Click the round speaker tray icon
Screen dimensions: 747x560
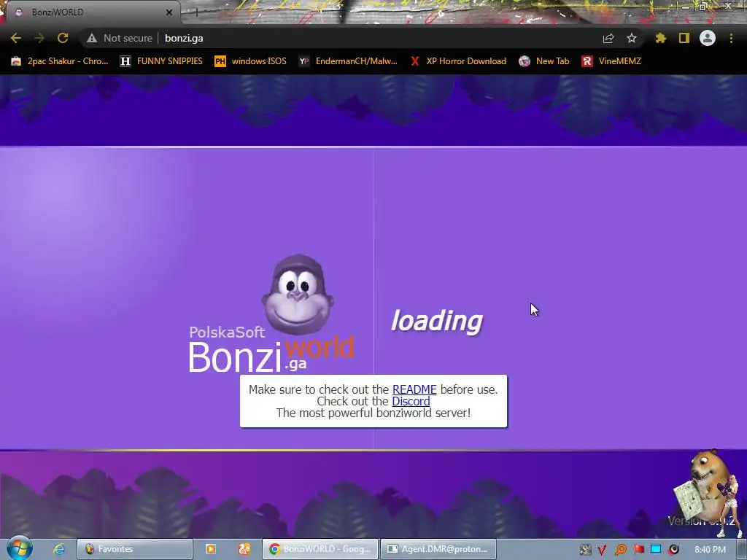pyautogui.click(x=673, y=550)
